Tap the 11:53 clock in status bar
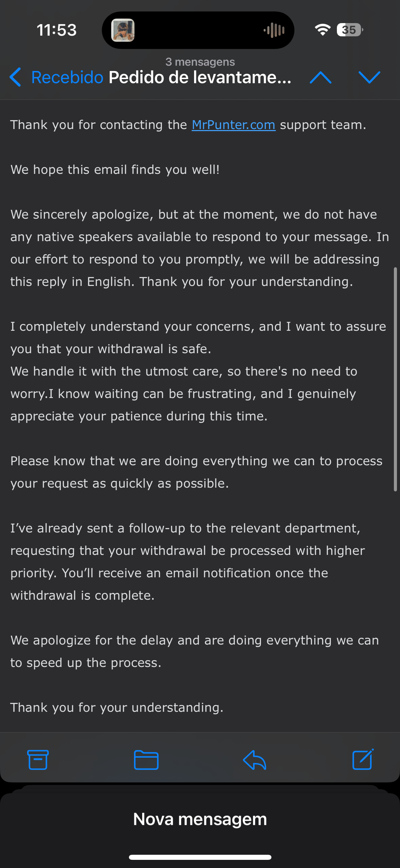400x868 pixels. [57, 30]
